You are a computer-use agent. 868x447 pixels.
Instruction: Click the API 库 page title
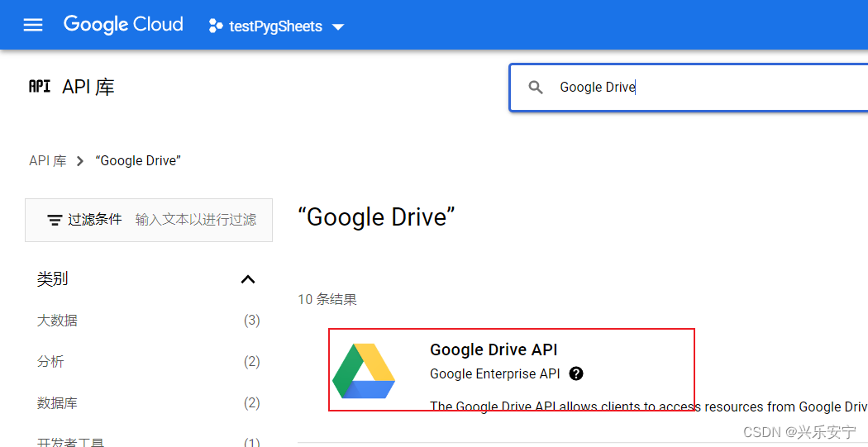[88, 87]
